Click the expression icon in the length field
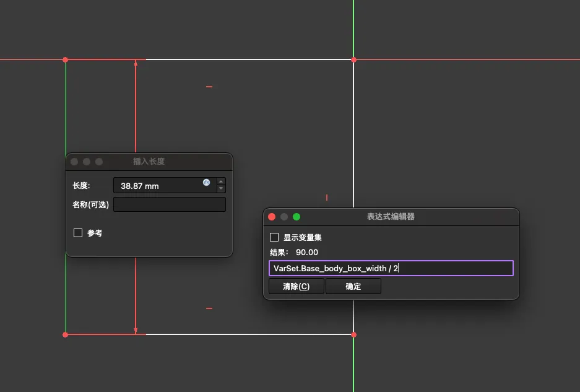 click(207, 183)
